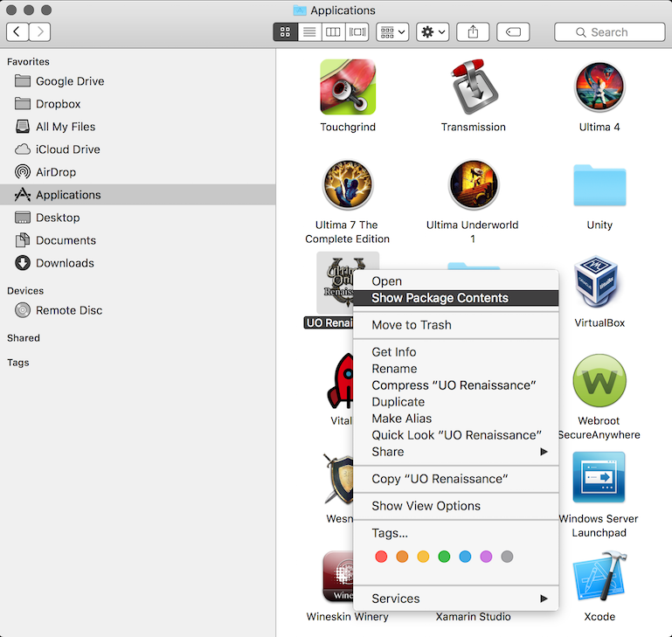The image size is (672, 637).
Task: Select the Windows Server Launchpad icon
Action: tap(599, 477)
